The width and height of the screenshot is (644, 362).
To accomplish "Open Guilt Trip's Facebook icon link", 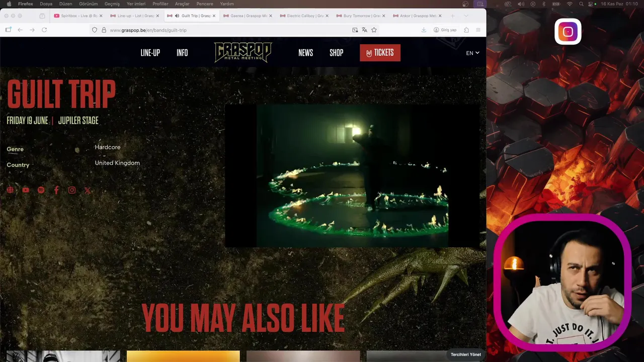I will 56,190.
